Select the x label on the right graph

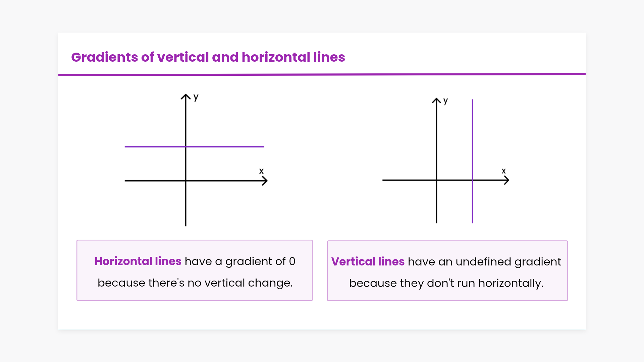tap(503, 171)
